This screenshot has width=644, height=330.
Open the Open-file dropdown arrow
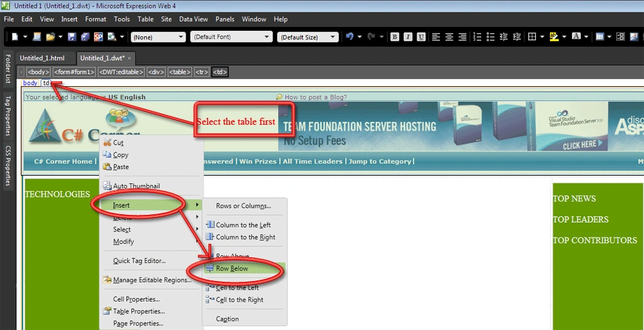pos(61,37)
